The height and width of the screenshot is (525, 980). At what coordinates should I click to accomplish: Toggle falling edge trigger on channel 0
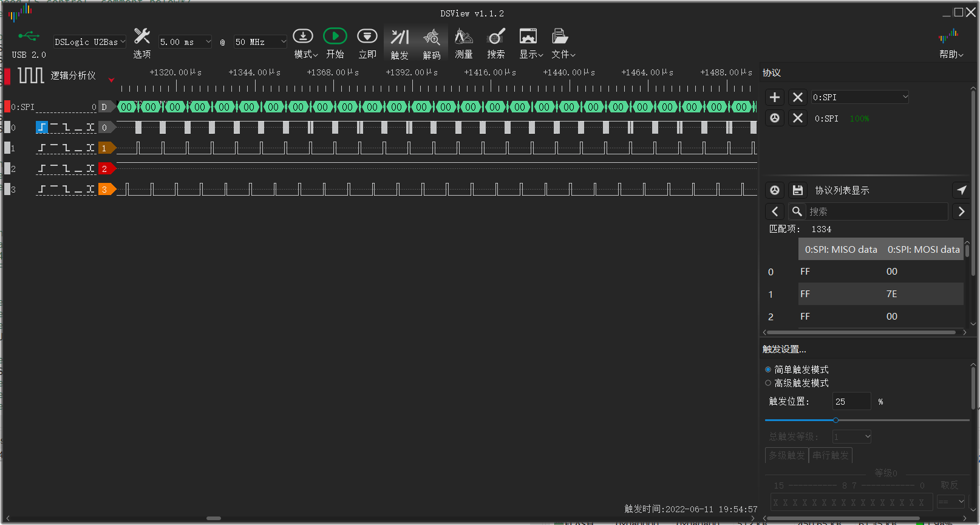point(66,127)
